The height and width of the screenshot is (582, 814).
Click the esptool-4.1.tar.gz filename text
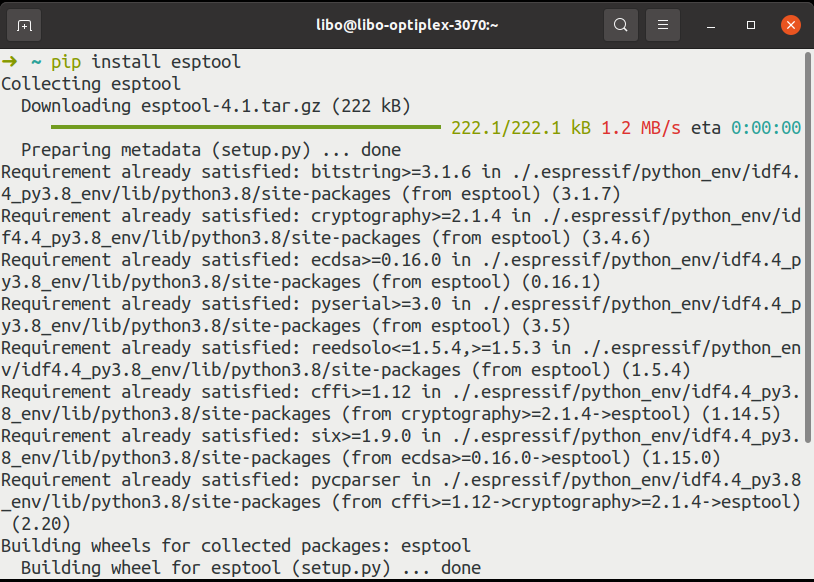point(231,106)
